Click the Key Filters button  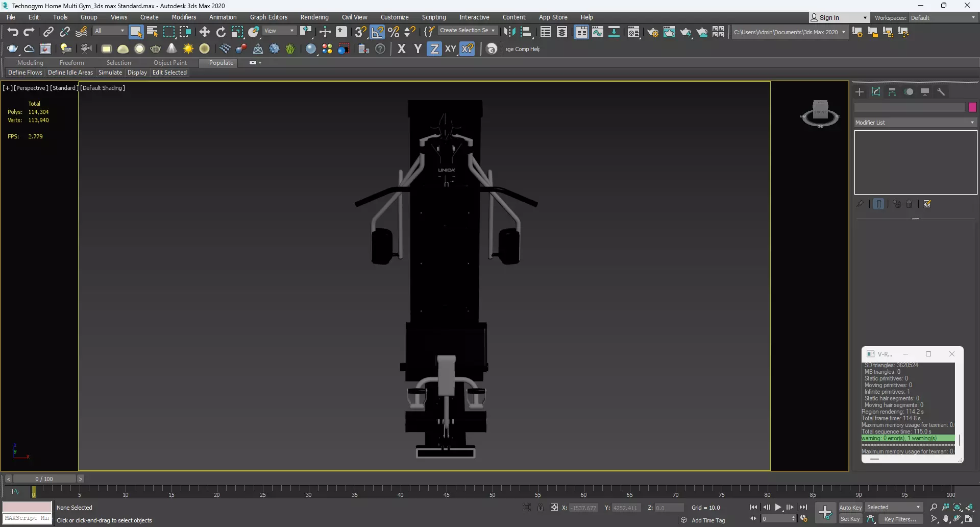(x=900, y=519)
